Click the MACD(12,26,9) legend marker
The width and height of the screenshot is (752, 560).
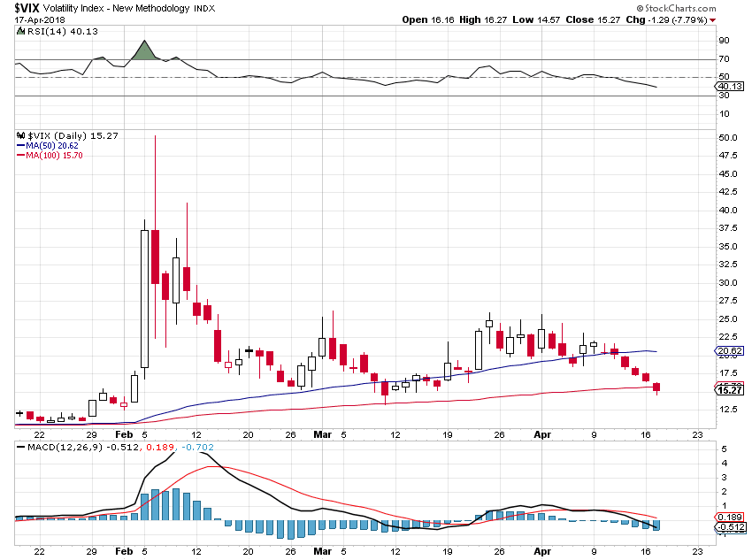pyautogui.click(x=18, y=449)
